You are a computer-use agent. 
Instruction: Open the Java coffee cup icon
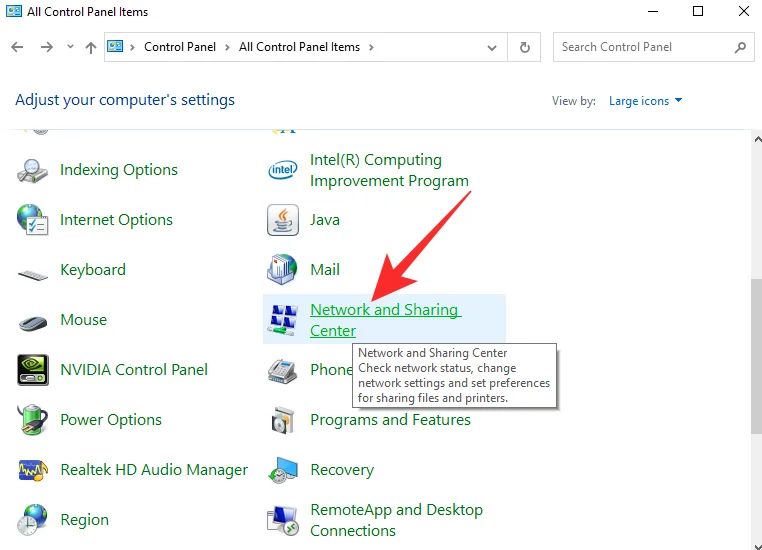(283, 220)
